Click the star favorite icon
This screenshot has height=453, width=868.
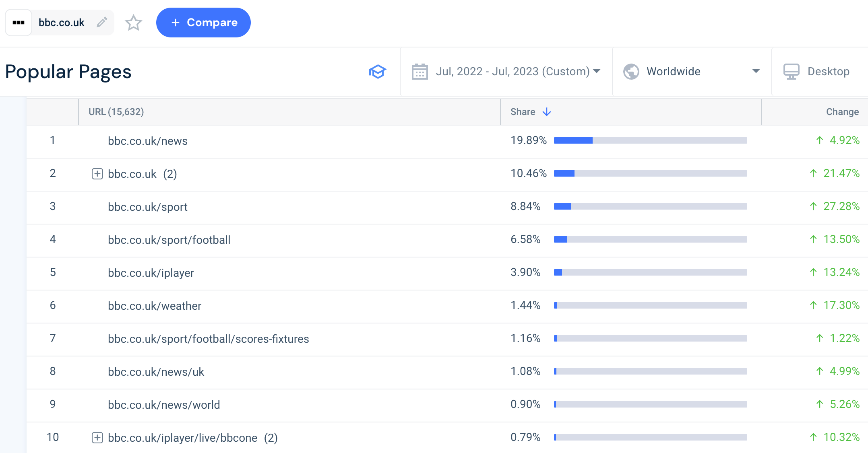133,23
